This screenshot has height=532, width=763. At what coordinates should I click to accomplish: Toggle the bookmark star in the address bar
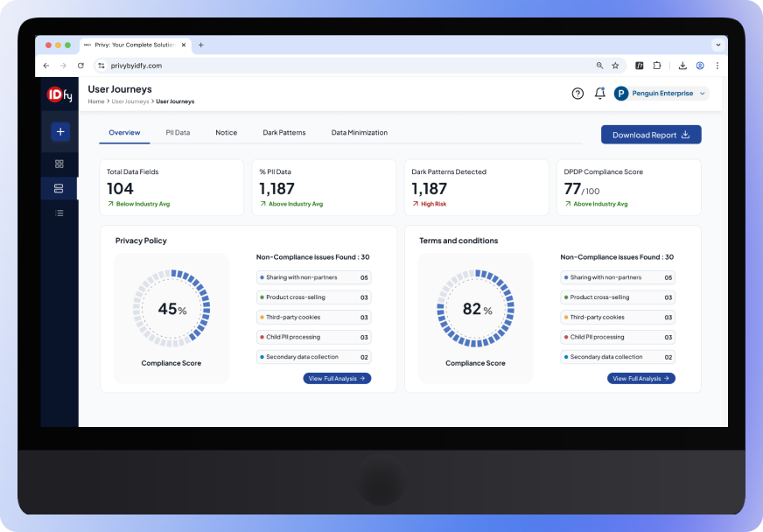614,65
